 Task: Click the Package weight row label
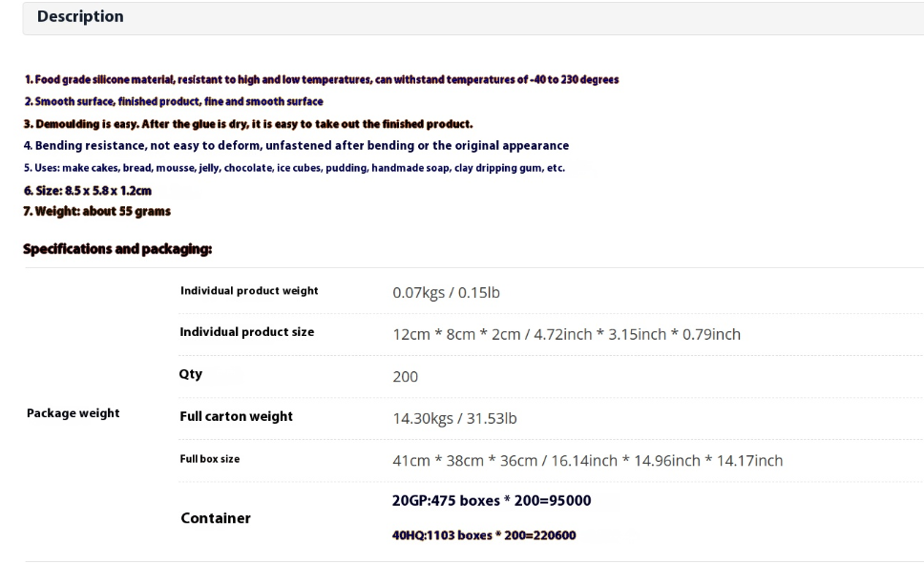(73, 413)
